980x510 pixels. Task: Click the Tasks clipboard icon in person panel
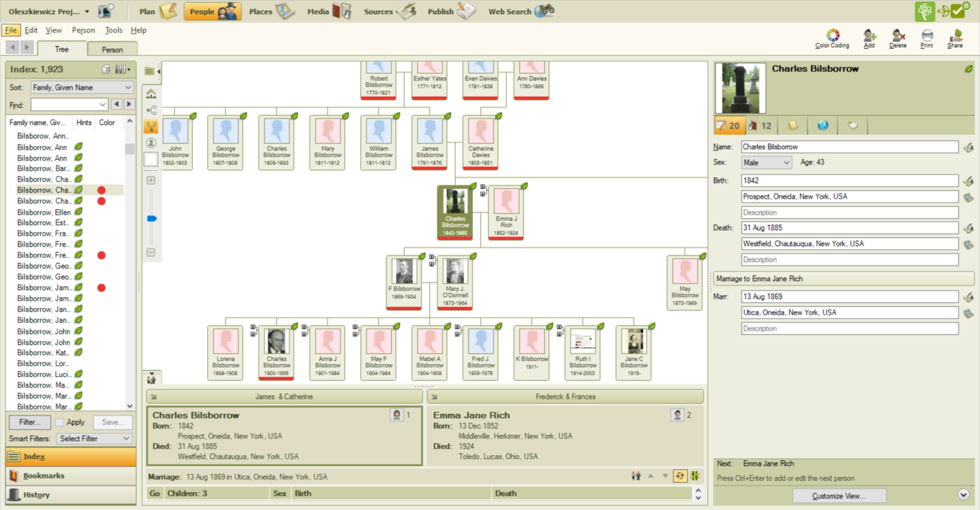(x=853, y=125)
